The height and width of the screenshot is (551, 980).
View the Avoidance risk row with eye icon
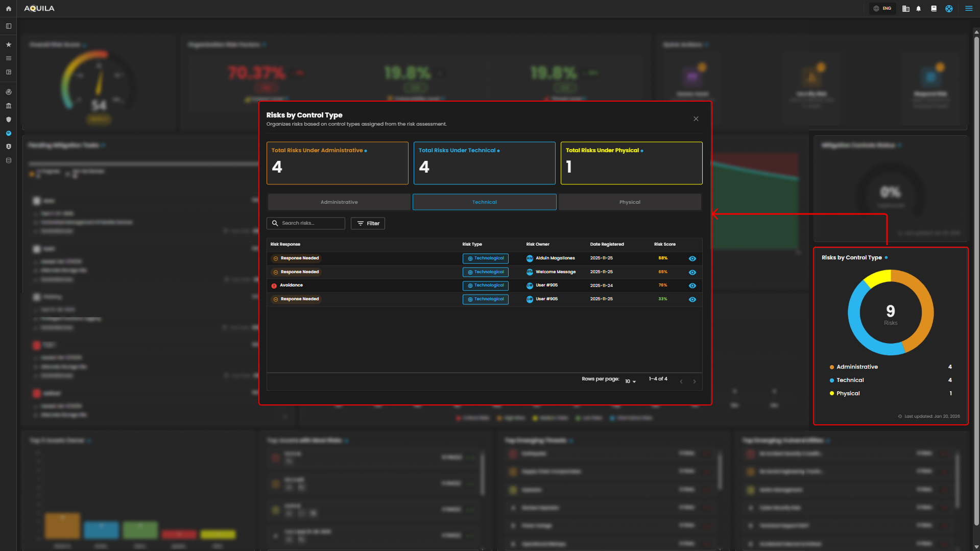pos(692,286)
